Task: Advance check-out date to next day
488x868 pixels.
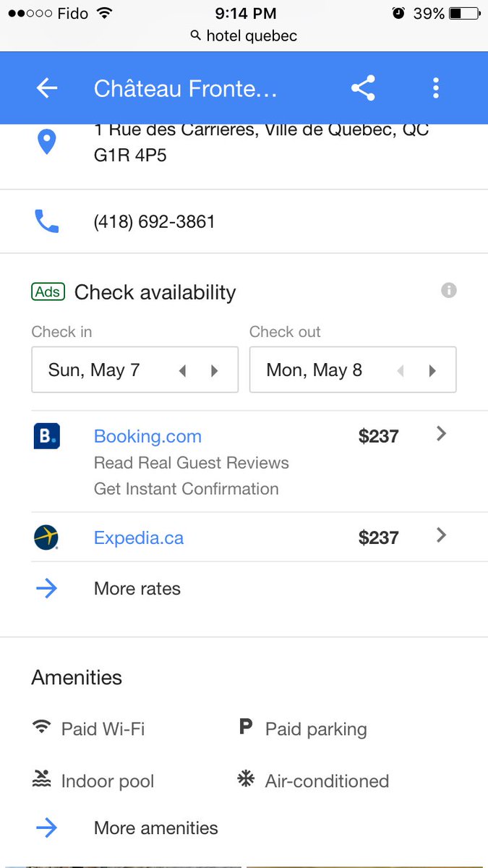Action: [x=432, y=371]
